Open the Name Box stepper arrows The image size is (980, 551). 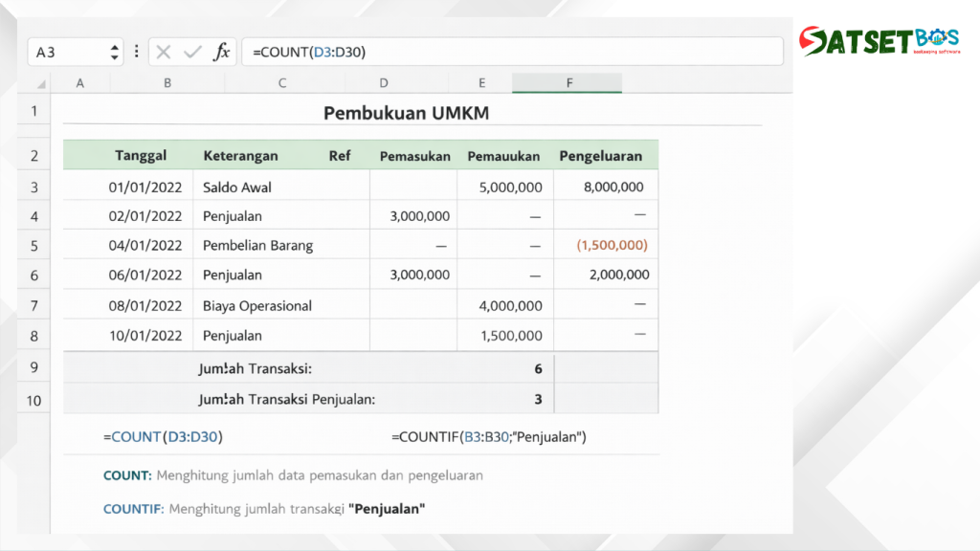(116, 52)
